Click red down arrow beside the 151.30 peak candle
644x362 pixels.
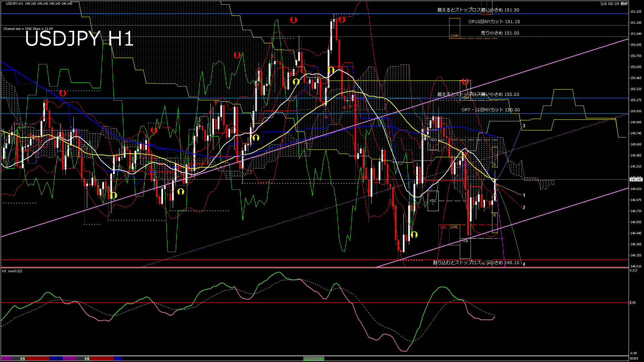point(341,20)
